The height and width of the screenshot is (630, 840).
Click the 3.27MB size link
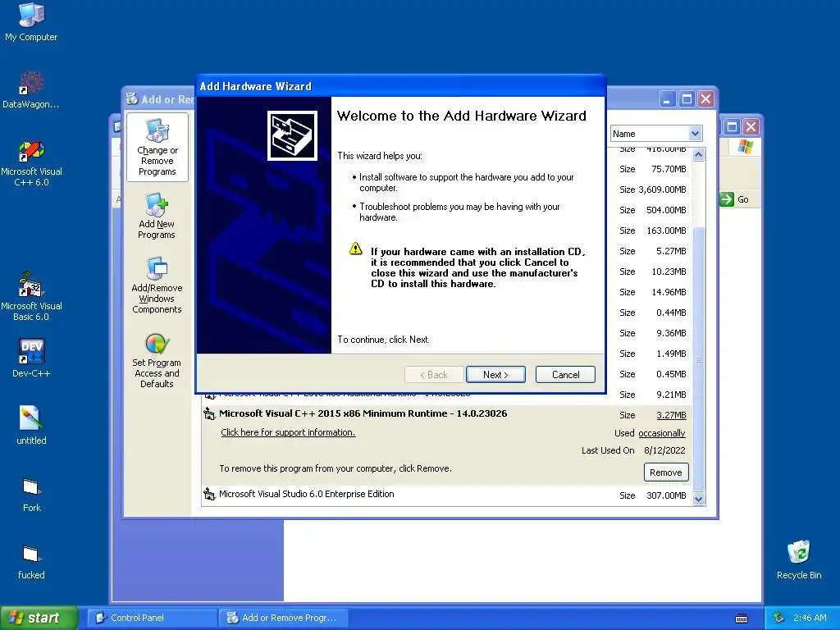pyautogui.click(x=671, y=415)
